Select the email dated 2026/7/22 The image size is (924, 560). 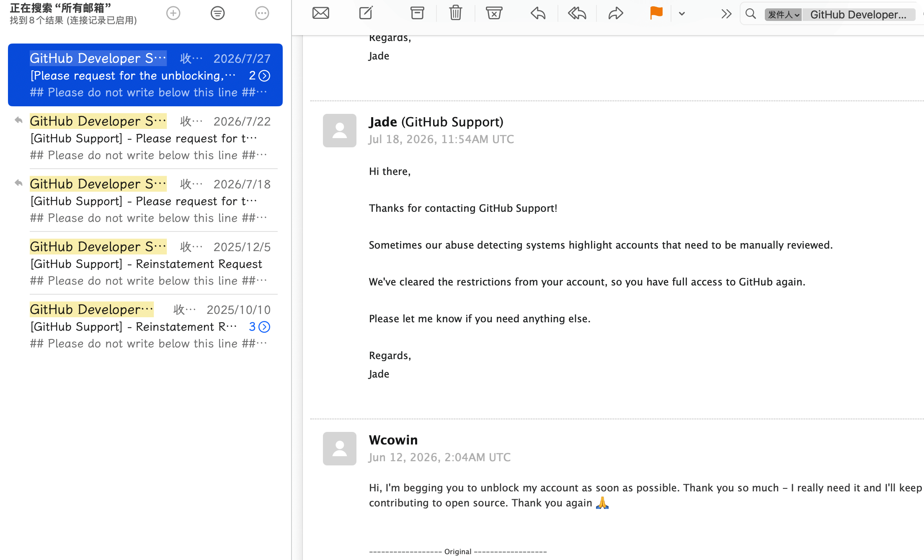click(145, 138)
